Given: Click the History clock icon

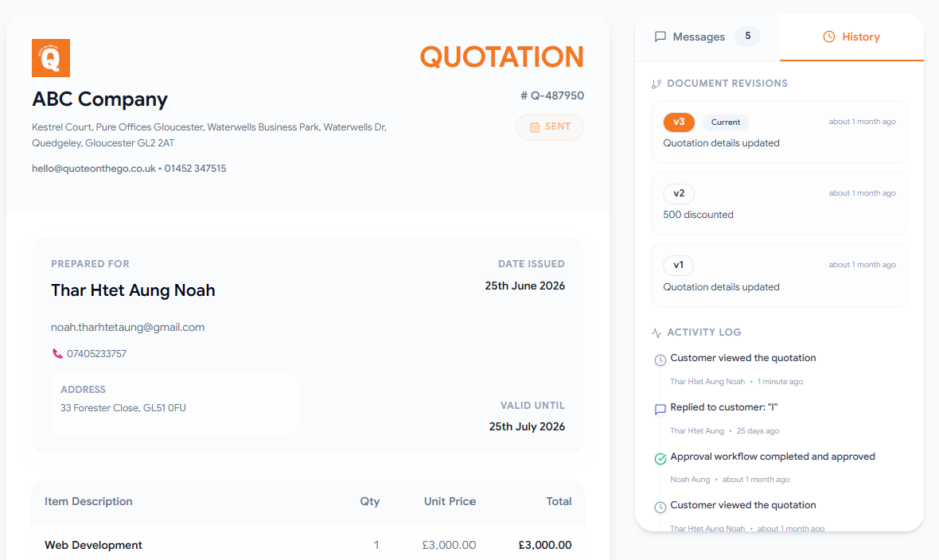Looking at the screenshot, I should click(x=829, y=37).
